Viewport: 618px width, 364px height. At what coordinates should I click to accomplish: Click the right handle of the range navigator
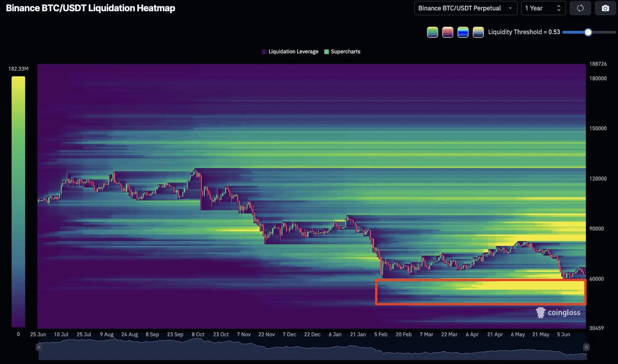point(586,347)
